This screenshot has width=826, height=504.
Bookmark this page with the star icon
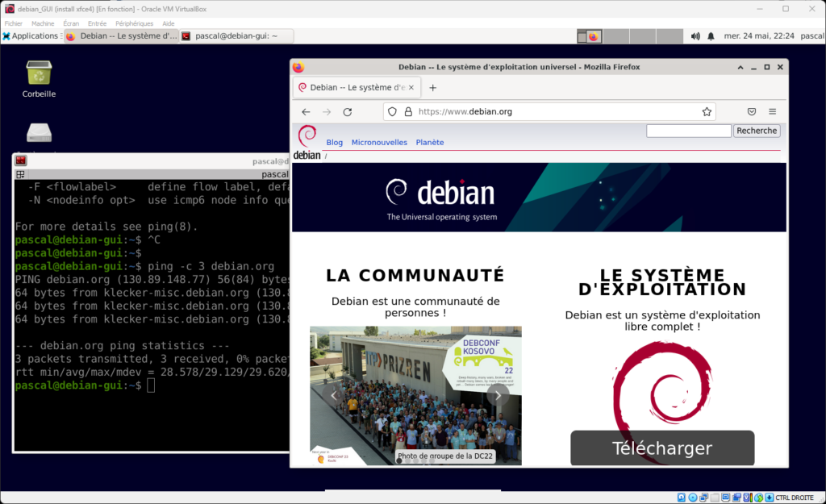(707, 111)
